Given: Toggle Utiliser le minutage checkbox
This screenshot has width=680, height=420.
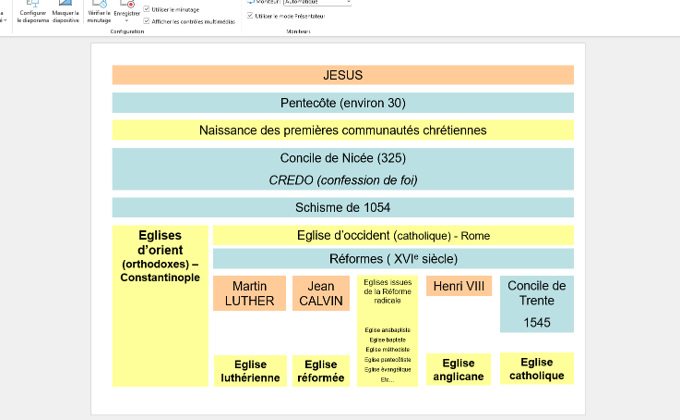Looking at the screenshot, I should click(148, 9).
